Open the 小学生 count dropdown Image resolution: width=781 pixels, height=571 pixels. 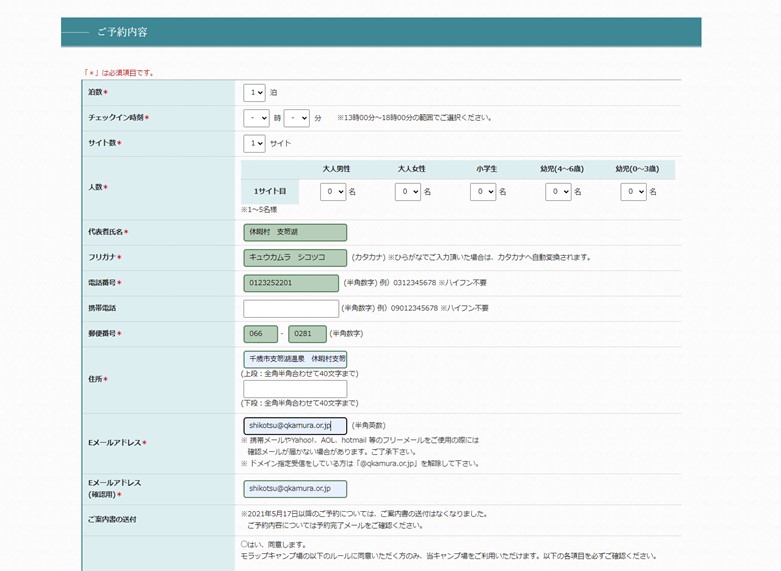coord(483,191)
